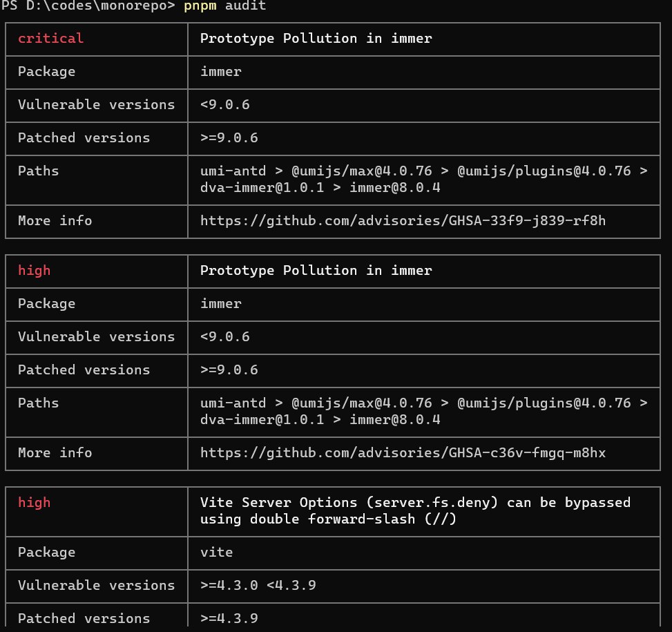
Task: Click dependency path text in critical table
Action: [423, 180]
